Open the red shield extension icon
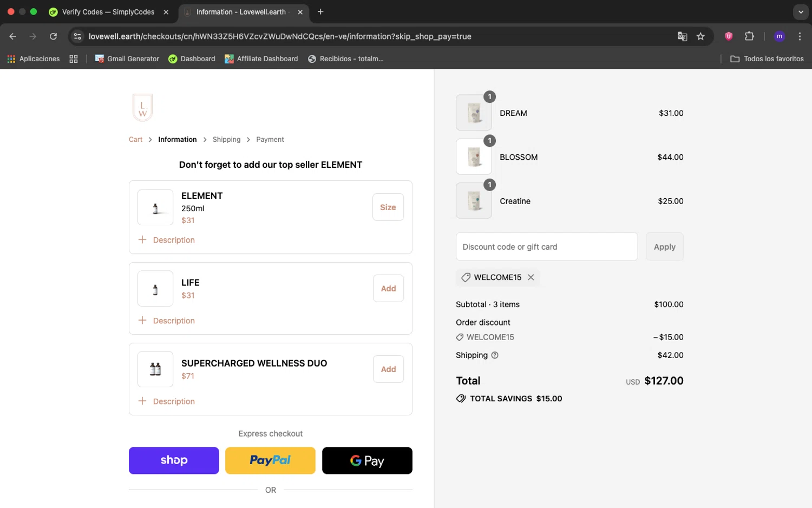The width and height of the screenshot is (812, 508). [729, 36]
